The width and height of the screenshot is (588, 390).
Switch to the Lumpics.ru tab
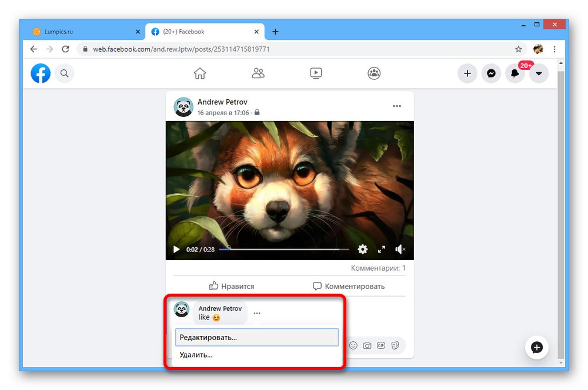pos(86,32)
